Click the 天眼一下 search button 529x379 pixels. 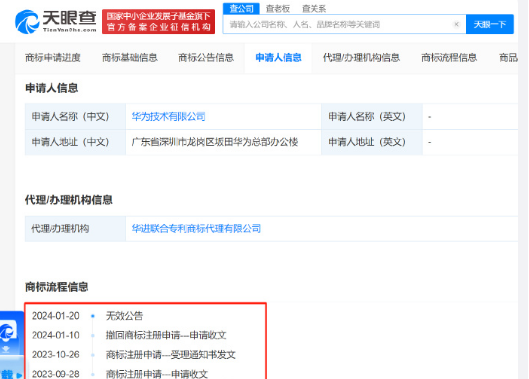point(490,24)
